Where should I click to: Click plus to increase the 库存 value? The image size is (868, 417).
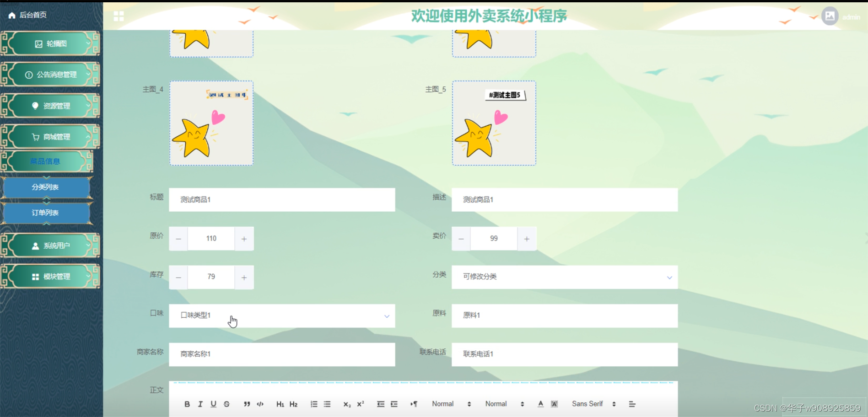click(x=244, y=277)
